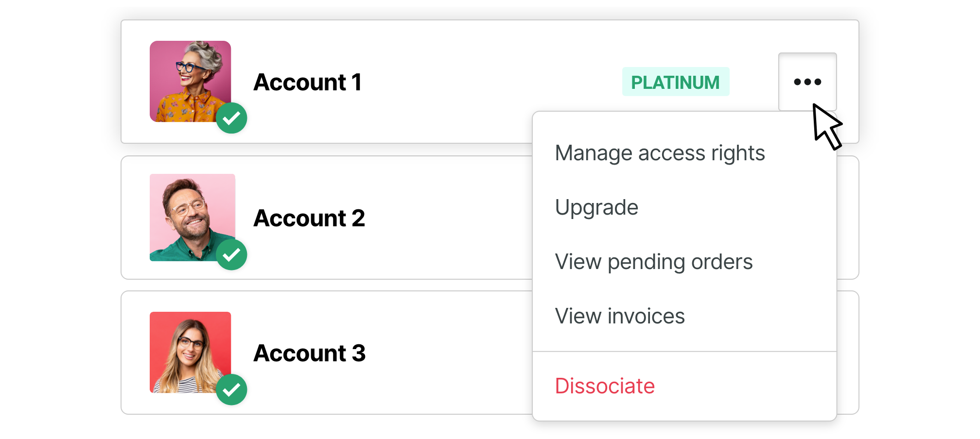Click the red Dissociate action
Image resolution: width=980 pixels, height=439 pixels.
click(605, 386)
